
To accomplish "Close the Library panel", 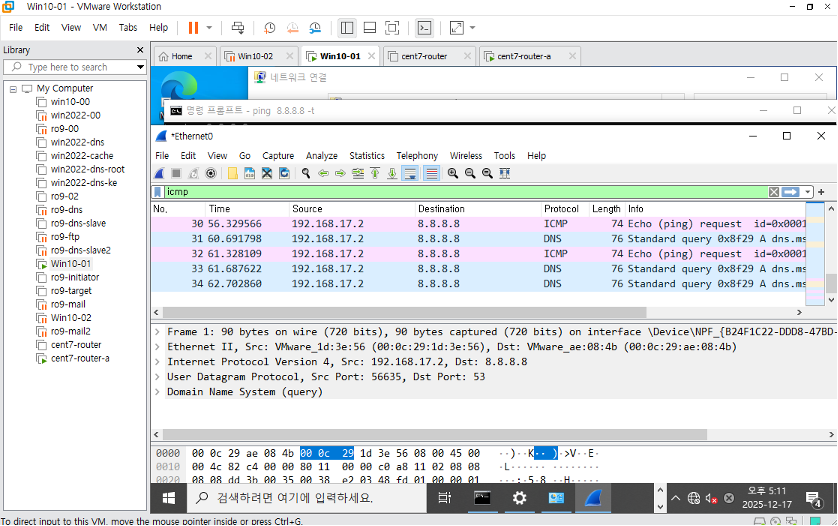I will tap(140, 50).
